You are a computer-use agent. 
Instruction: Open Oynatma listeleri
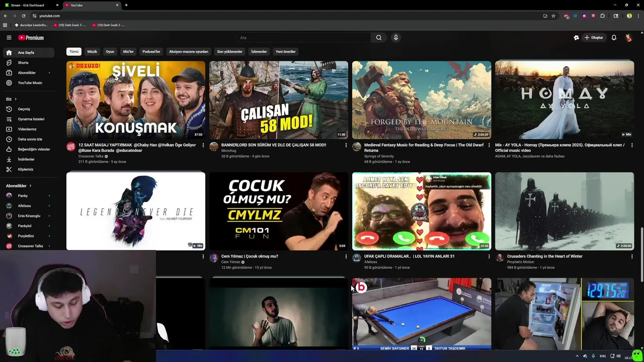click(30, 119)
